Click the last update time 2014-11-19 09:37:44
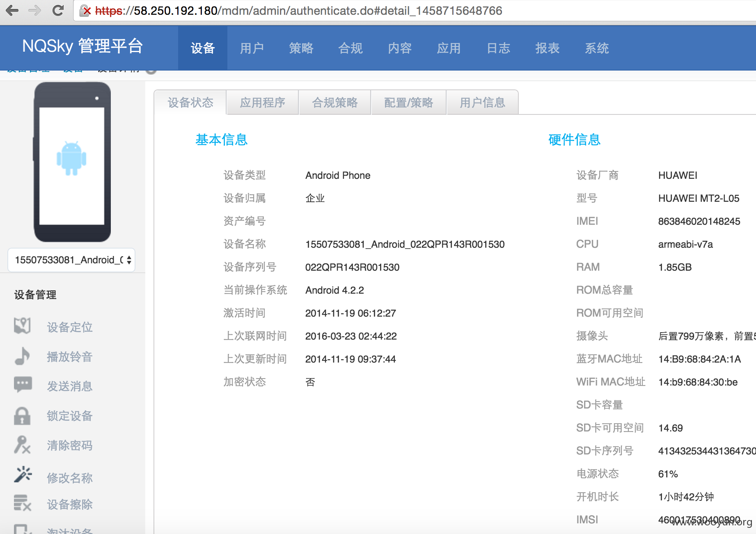 [351, 359]
